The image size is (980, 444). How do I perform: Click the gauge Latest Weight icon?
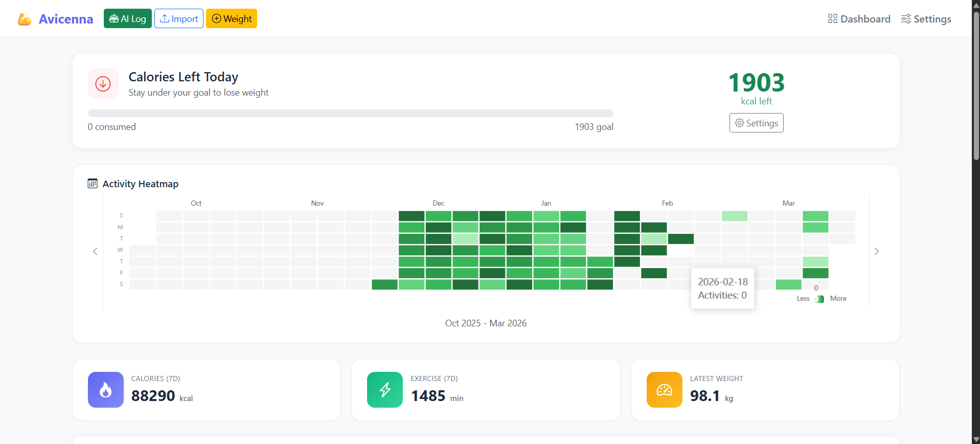click(x=665, y=390)
